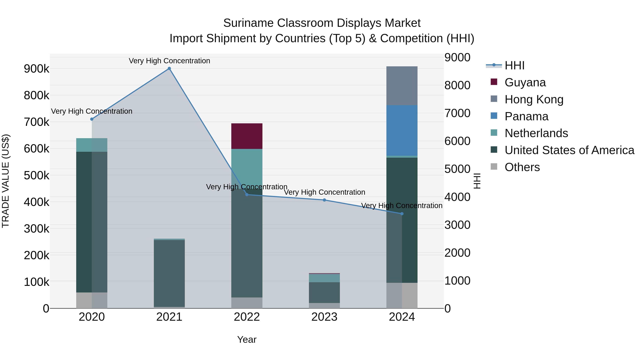Click the 2024 Very High Concentration annotation
Viewport: 644px width, 362px height.
click(402, 206)
